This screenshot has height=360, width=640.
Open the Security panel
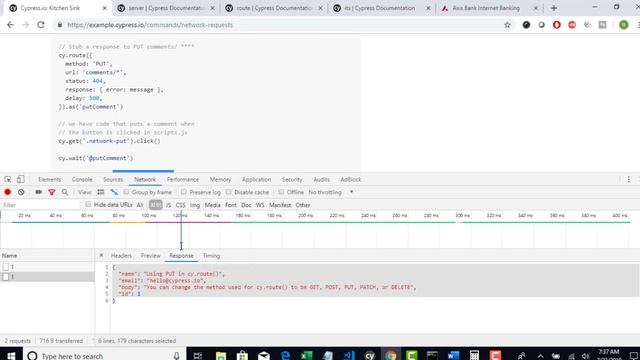(x=292, y=180)
